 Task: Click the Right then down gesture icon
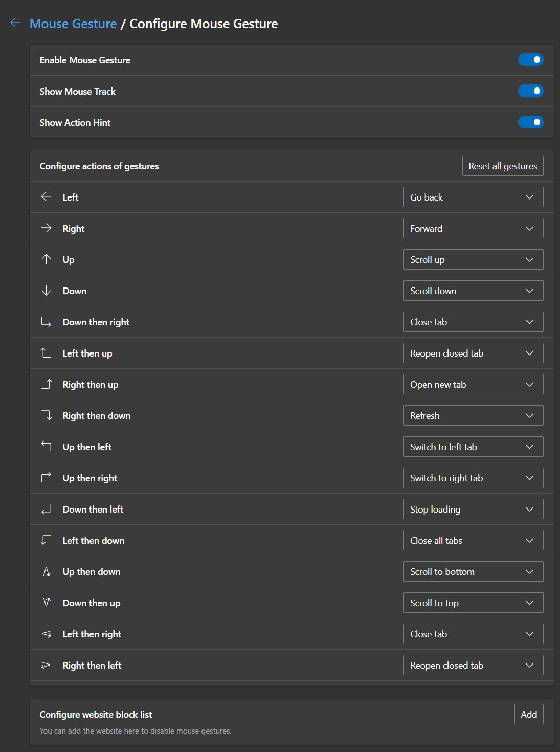point(47,415)
